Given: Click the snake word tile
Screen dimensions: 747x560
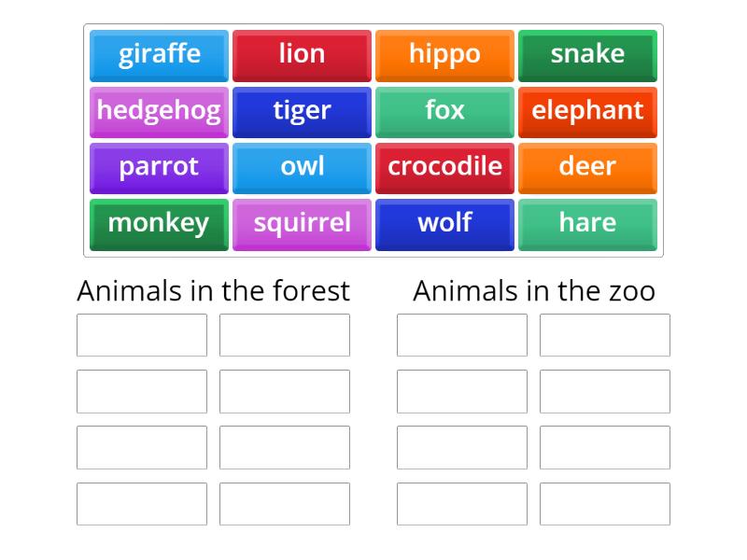Looking at the screenshot, I should pos(587,55).
